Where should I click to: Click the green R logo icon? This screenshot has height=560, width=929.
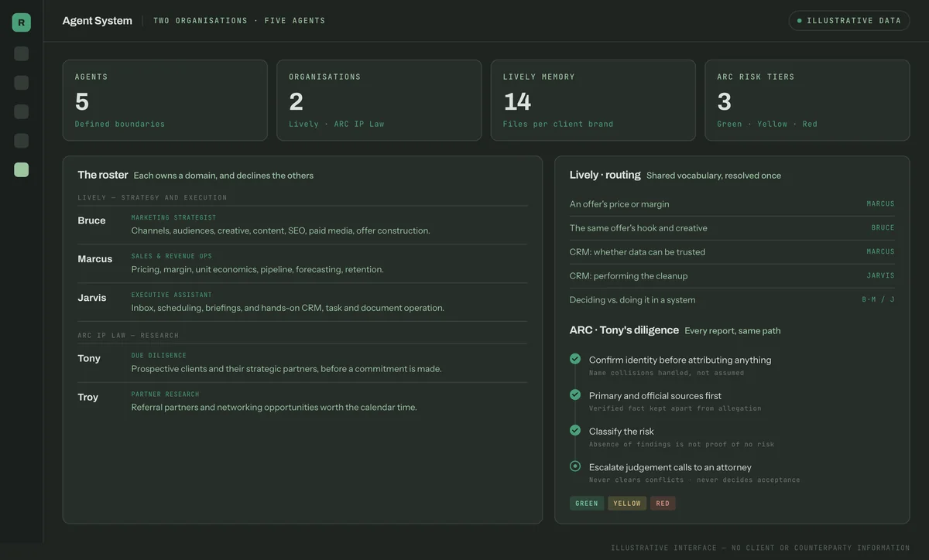(21, 22)
